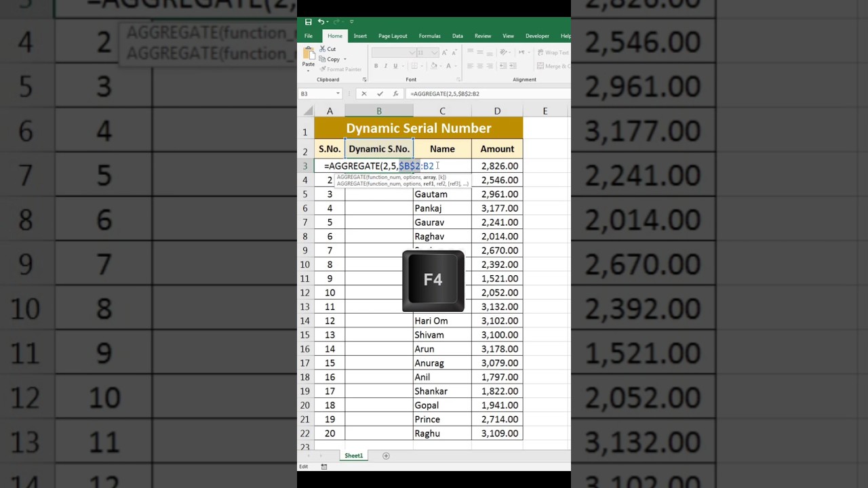Select column C header
This screenshot has height=488, width=868.
(x=442, y=111)
